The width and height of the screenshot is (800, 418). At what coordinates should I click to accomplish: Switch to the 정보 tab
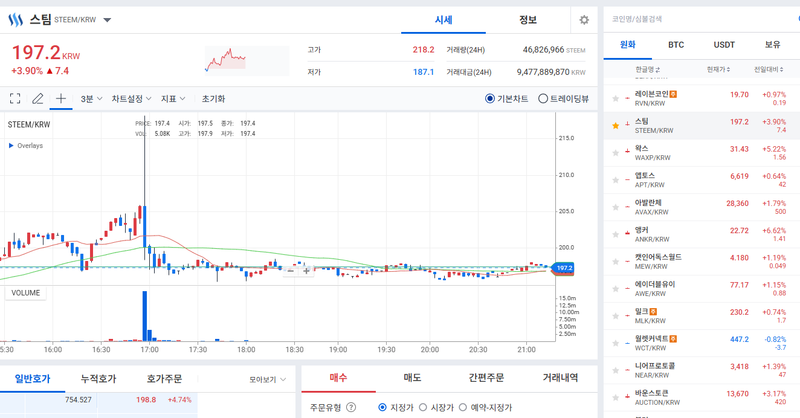528,20
